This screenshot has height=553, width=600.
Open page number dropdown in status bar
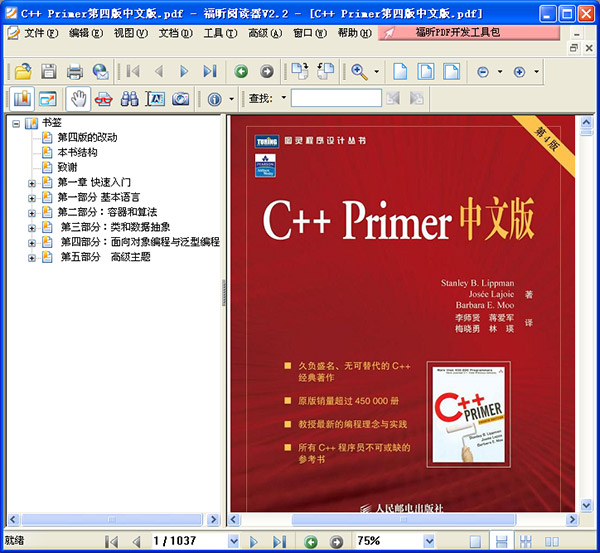click(233, 541)
